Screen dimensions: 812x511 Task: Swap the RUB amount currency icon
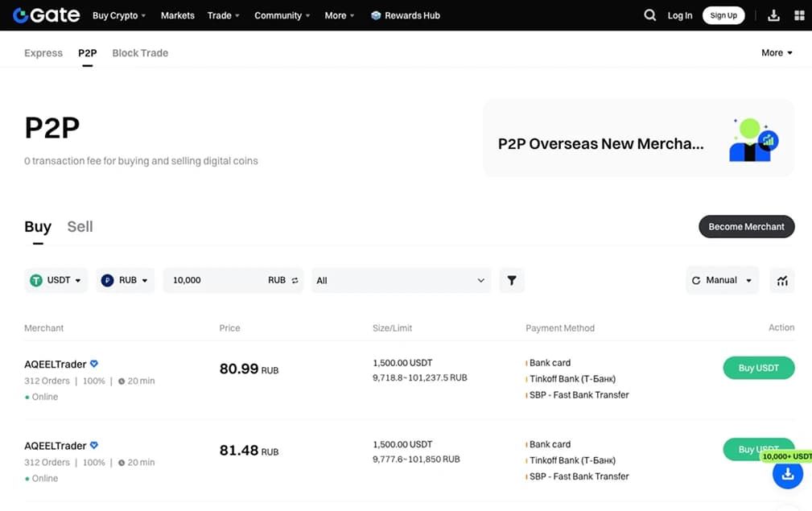coord(295,280)
